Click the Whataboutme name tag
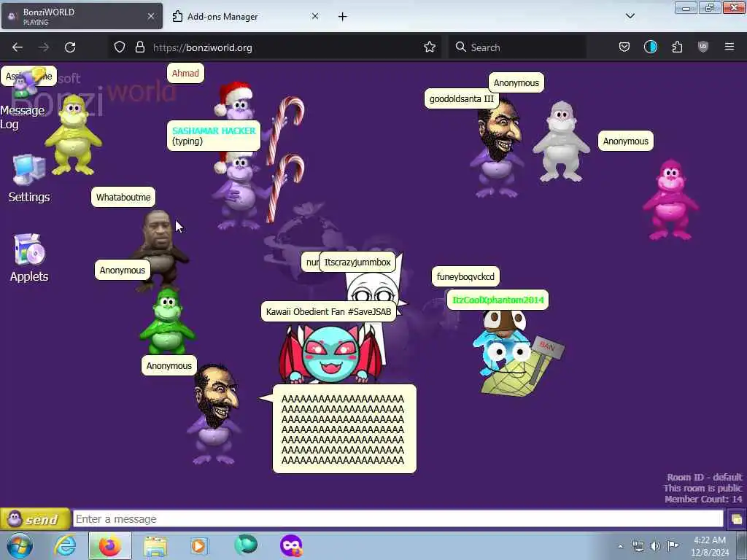The height and width of the screenshot is (560, 747). click(123, 197)
